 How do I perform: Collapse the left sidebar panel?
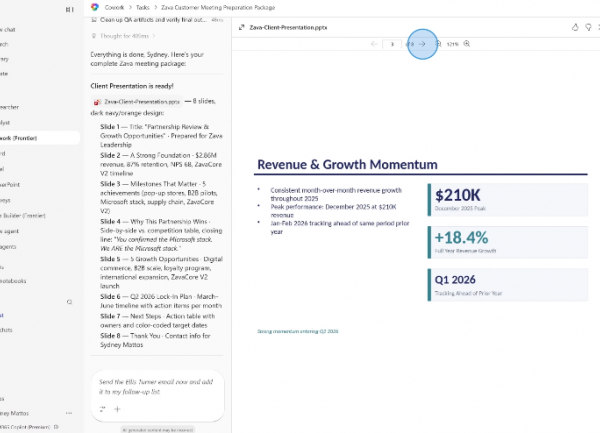point(69,8)
